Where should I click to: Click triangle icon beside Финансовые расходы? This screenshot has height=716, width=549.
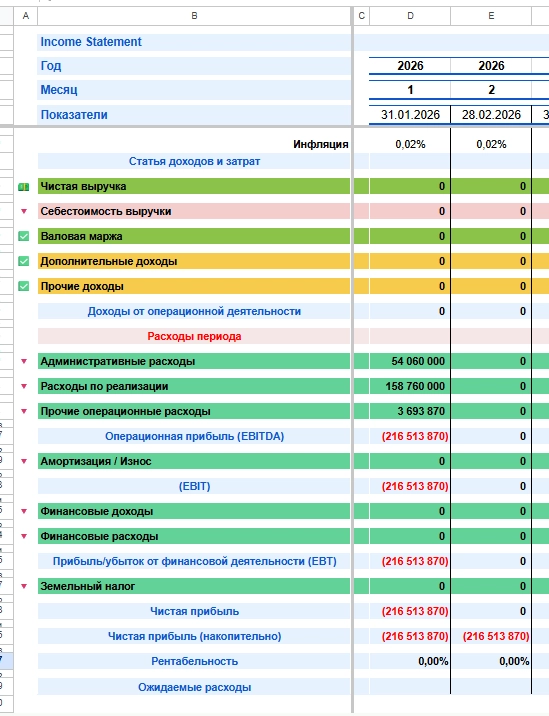tap(24, 536)
